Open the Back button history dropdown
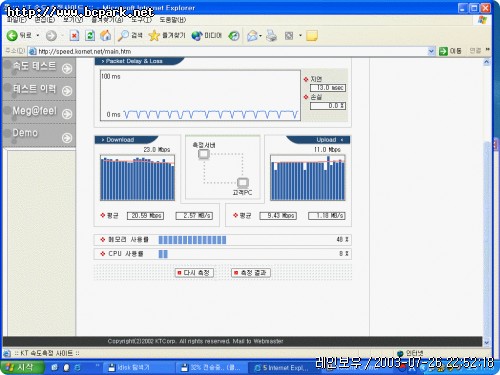 click(38, 35)
